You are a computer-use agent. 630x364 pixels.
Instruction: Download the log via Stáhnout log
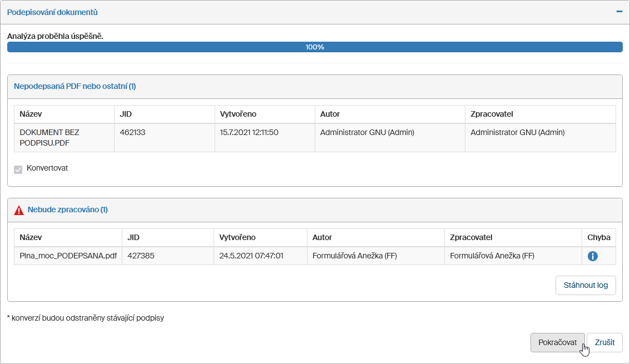pyautogui.click(x=585, y=285)
